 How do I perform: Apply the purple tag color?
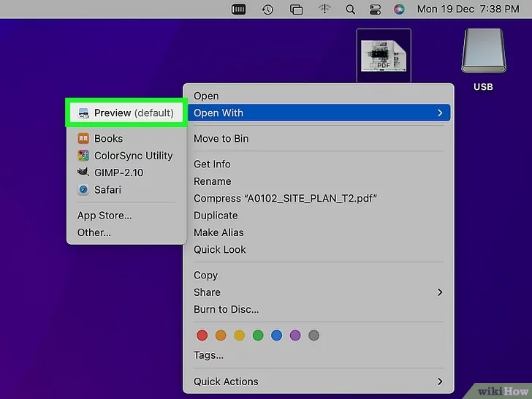pos(295,335)
